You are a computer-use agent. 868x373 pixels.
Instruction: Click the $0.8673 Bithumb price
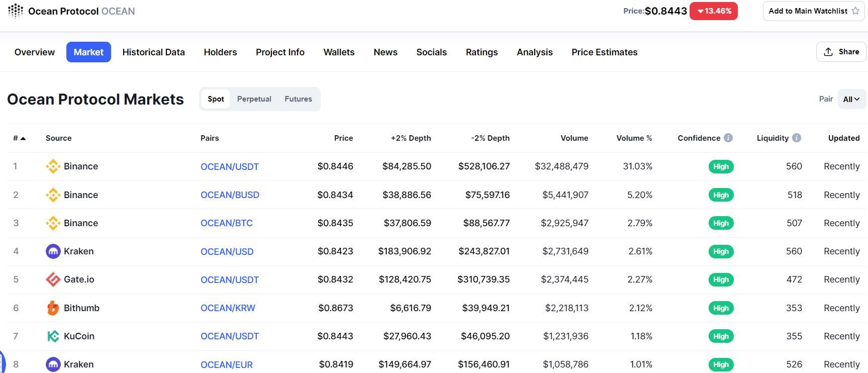click(335, 308)
